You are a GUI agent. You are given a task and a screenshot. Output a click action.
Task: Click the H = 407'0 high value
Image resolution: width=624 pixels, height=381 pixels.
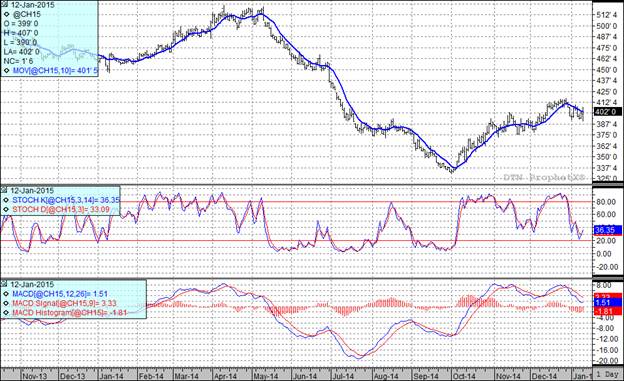pos(21,33)
